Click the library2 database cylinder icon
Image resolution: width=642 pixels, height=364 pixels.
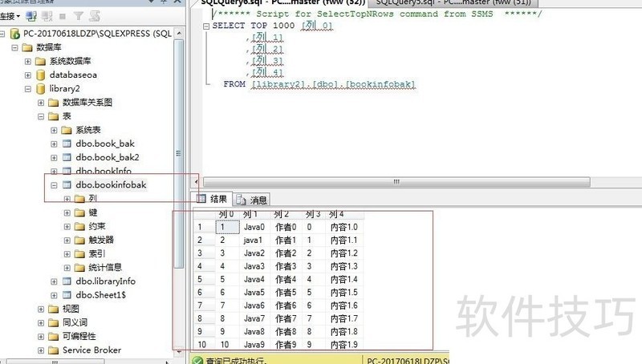coord(41,88)
